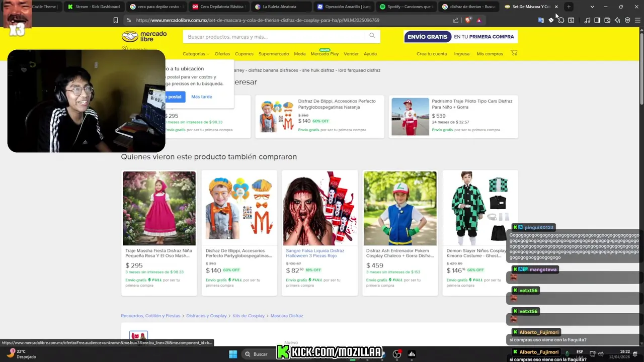644x362 pixels.
Task: Click mangotewa username in chat overlay
Action: pyautogui.click(x=543, y=269)
